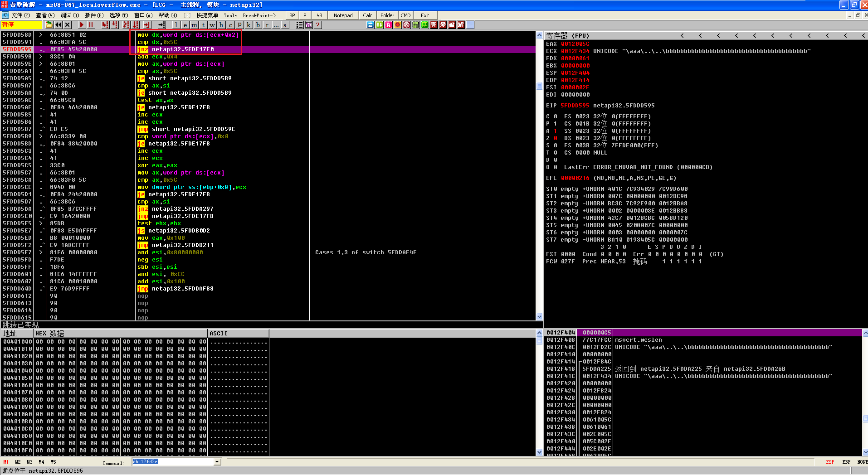
Task: Open the Run trace with the '...' button
Action: [276, 25]
